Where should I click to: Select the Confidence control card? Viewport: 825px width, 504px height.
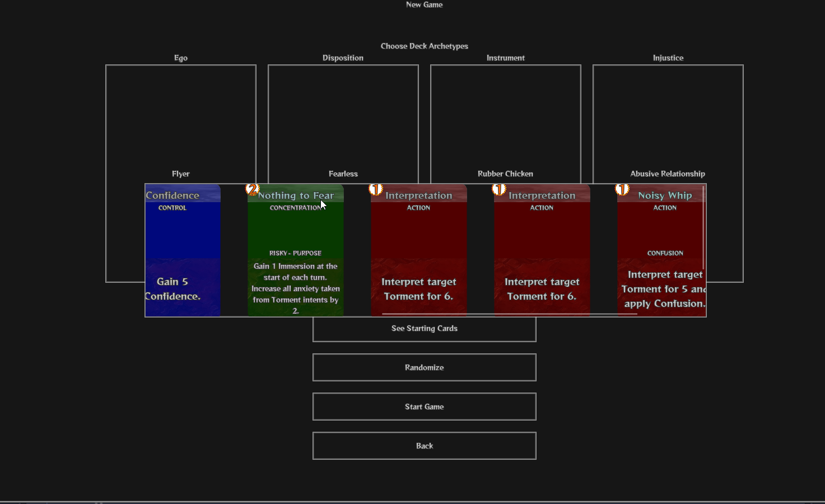[x=182, y=249]
